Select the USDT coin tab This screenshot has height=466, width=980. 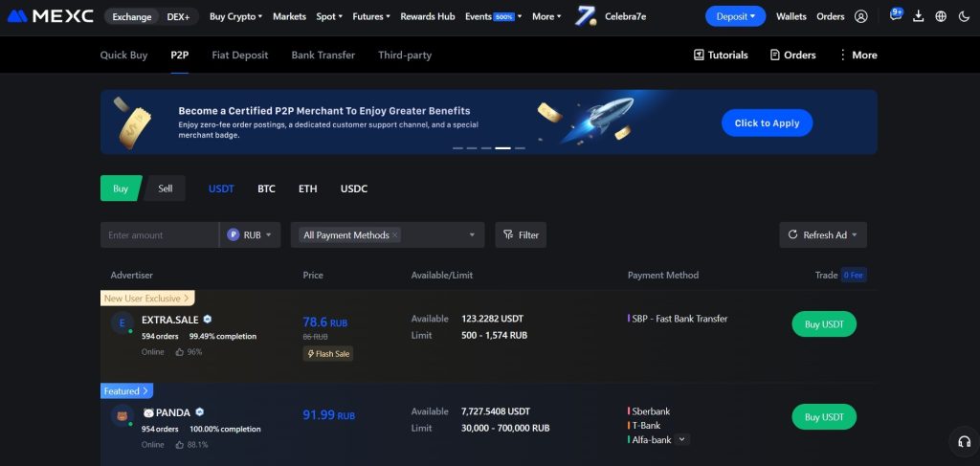pyautogui.click(x=221, y=189)
